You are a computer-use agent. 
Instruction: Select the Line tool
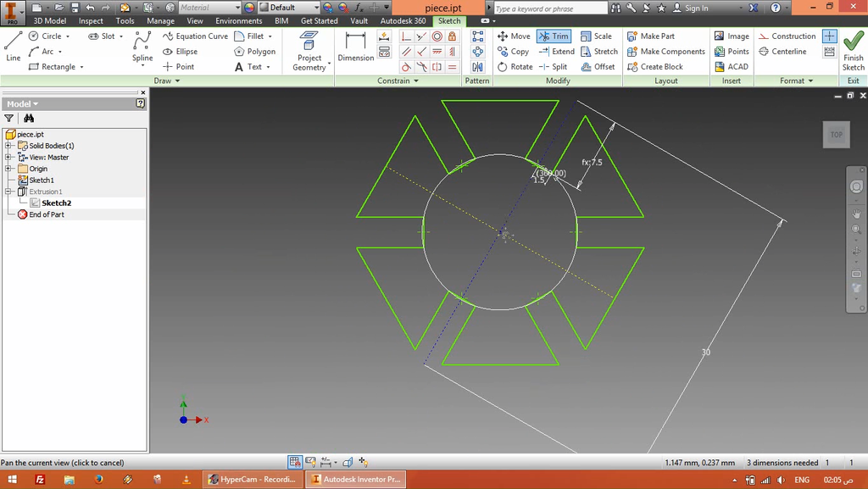click(x=14, y=46)
